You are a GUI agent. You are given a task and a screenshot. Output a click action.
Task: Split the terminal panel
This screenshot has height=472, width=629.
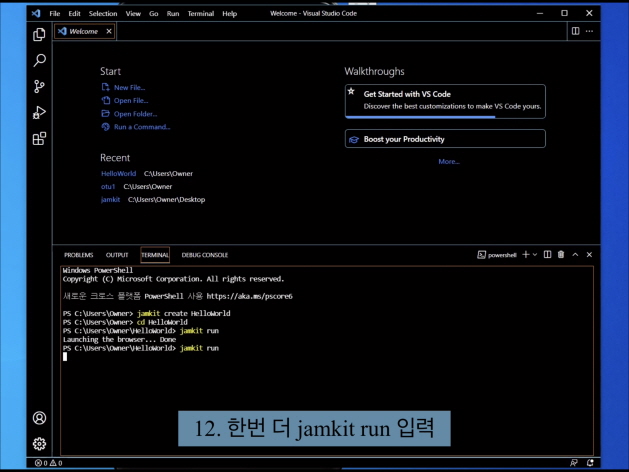(547, 255)
